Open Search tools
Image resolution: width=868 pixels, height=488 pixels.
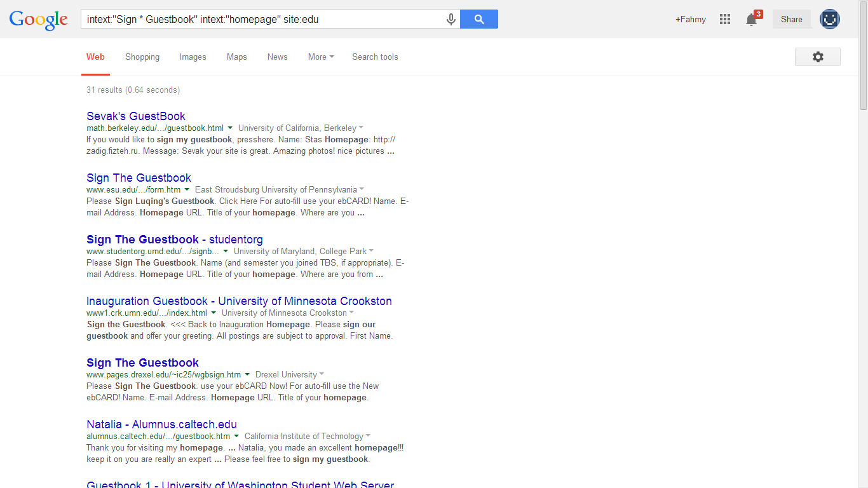click(x=375, y=57)
